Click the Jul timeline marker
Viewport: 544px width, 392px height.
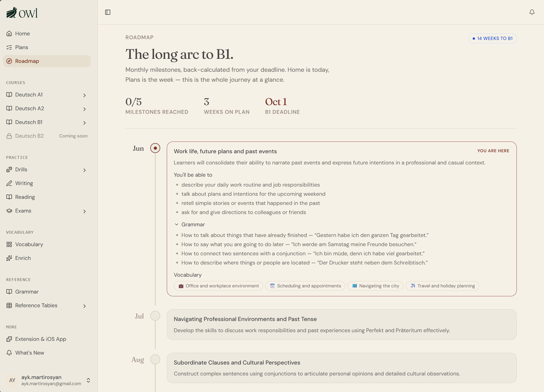click(155, 316)
